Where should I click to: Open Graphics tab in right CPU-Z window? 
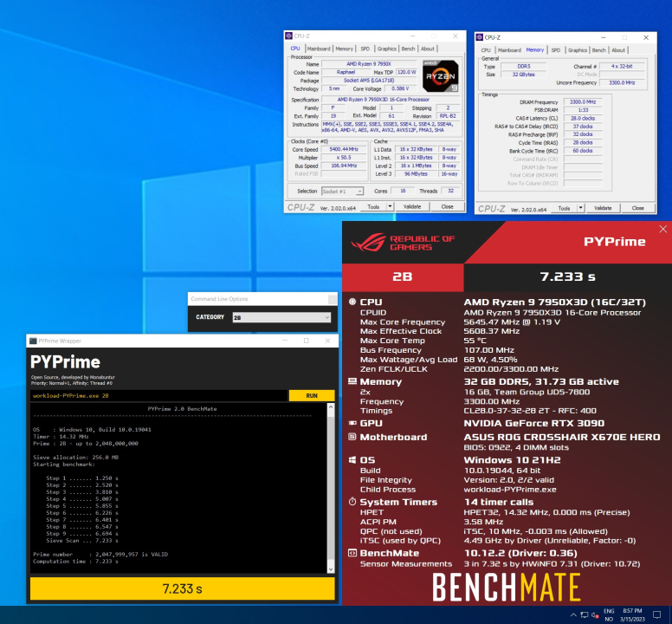coord(578,50)
